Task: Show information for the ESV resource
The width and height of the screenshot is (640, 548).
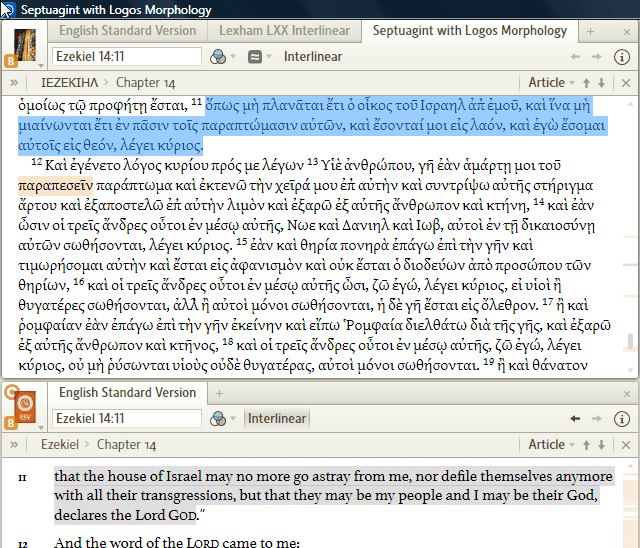Action: 622,419
